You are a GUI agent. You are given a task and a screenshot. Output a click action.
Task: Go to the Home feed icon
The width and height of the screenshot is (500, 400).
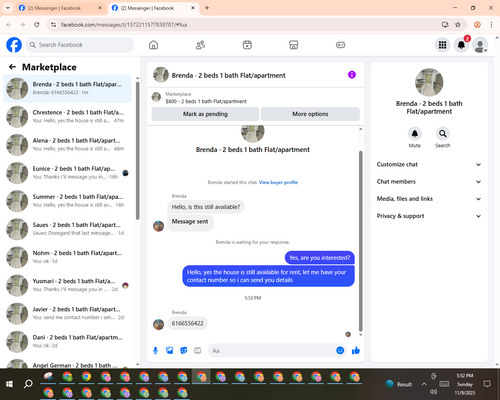tap(153, 45)
